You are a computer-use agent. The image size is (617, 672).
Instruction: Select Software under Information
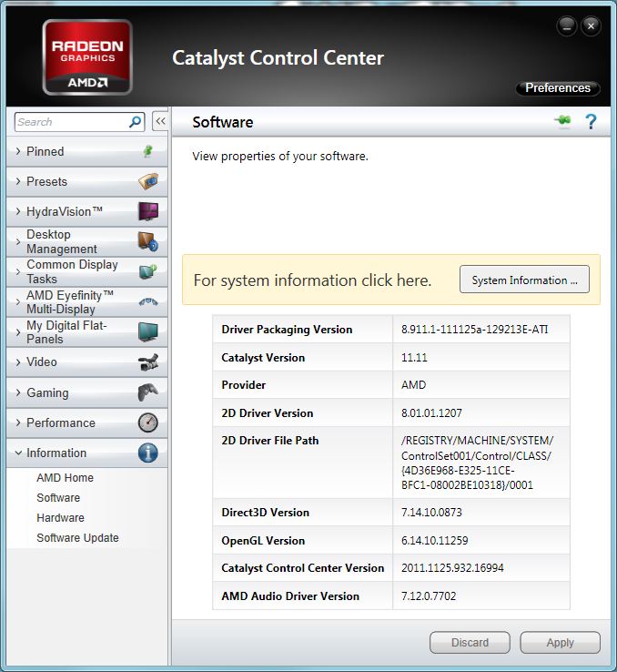coord(58,497)
